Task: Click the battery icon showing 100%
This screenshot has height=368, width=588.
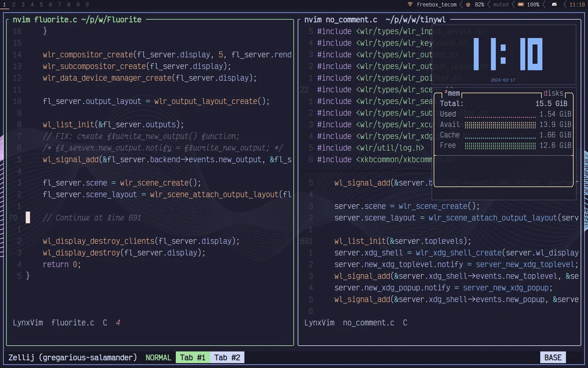Action: tap(521, 4)
